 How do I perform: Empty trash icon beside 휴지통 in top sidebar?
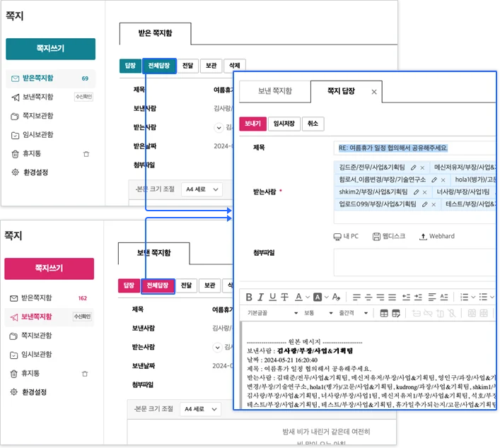[86, 153]
